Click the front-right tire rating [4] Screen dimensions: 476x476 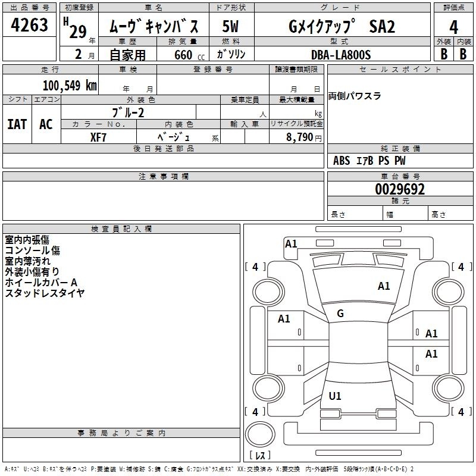click(461, 267)
